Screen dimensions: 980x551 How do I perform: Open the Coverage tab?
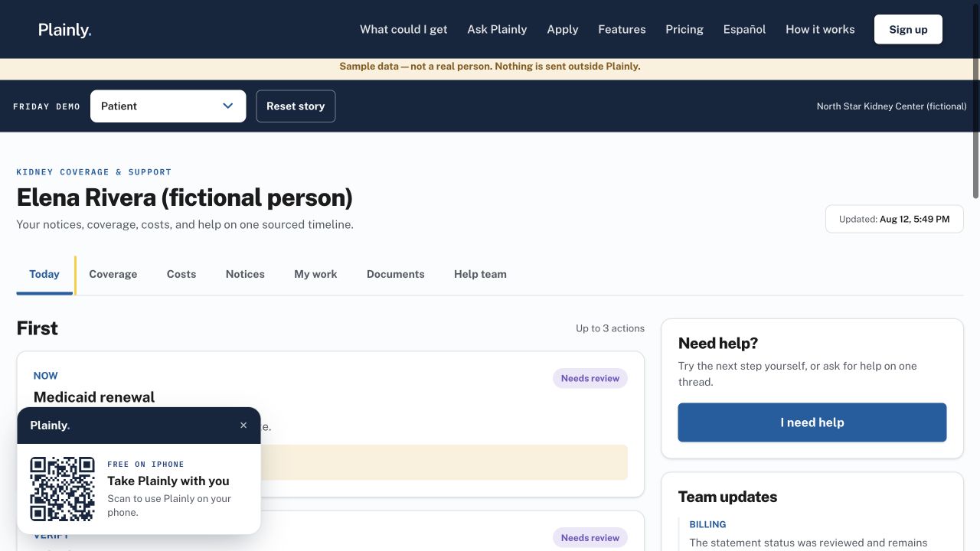point(113,274)
